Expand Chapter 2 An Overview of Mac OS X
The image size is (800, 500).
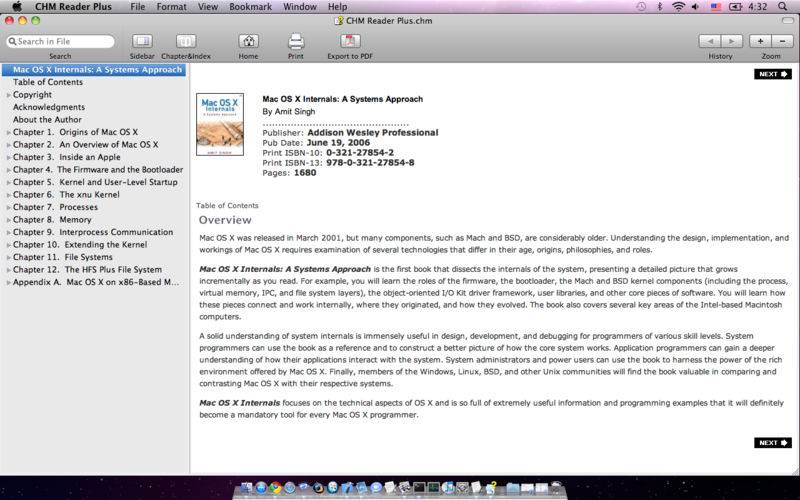click(x=9, y=145)
